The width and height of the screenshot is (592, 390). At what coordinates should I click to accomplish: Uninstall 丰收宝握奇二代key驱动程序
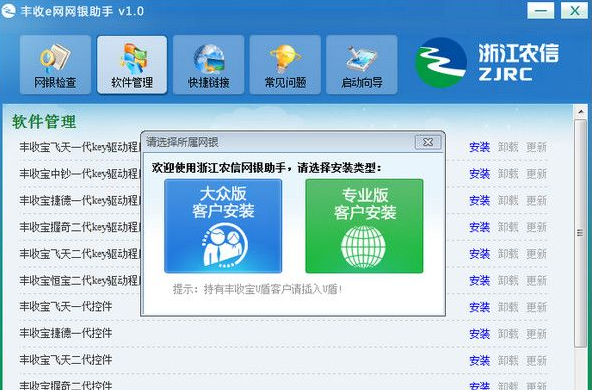[x=508, y=227]
